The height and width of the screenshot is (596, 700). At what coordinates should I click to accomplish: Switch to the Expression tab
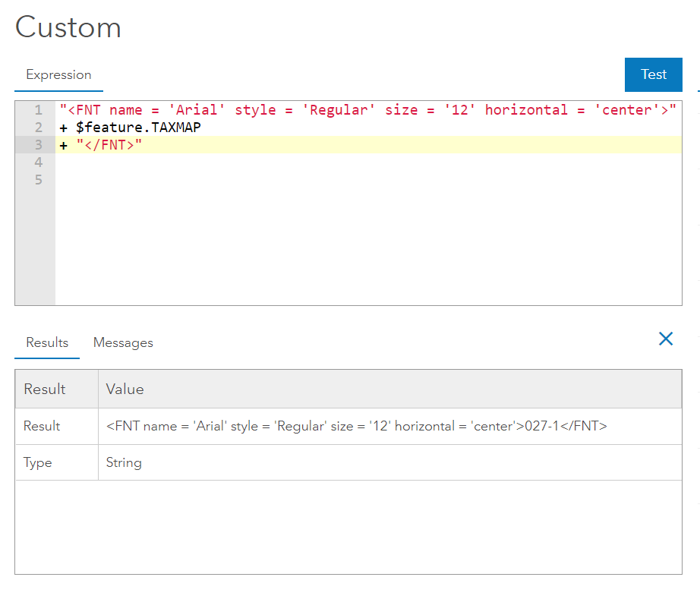pos(58,74)
